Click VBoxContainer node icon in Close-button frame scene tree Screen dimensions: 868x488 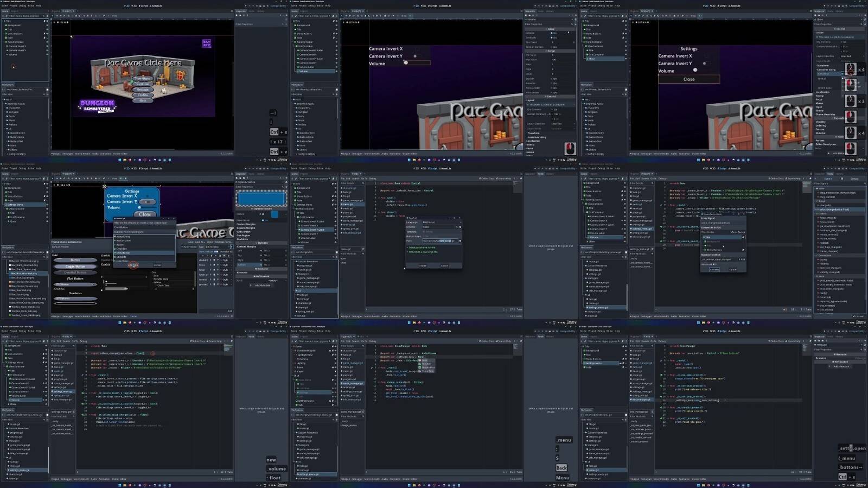(x=586, y=46)
